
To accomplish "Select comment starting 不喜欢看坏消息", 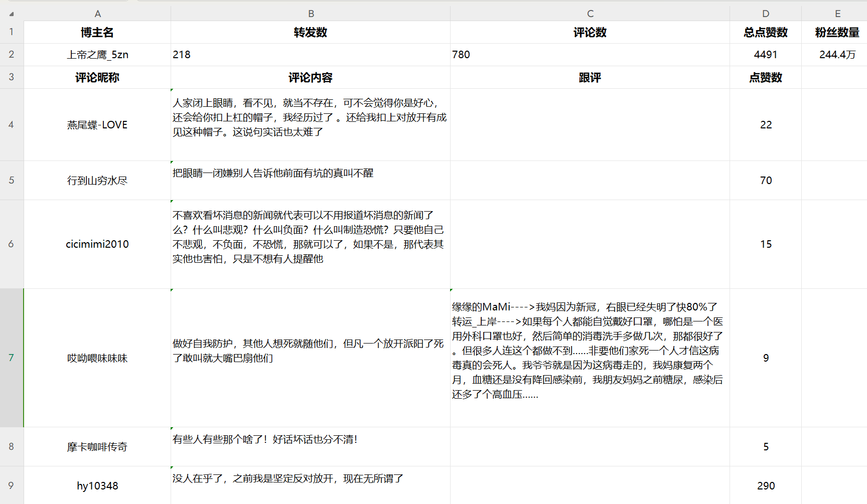I will click(311, 244).
